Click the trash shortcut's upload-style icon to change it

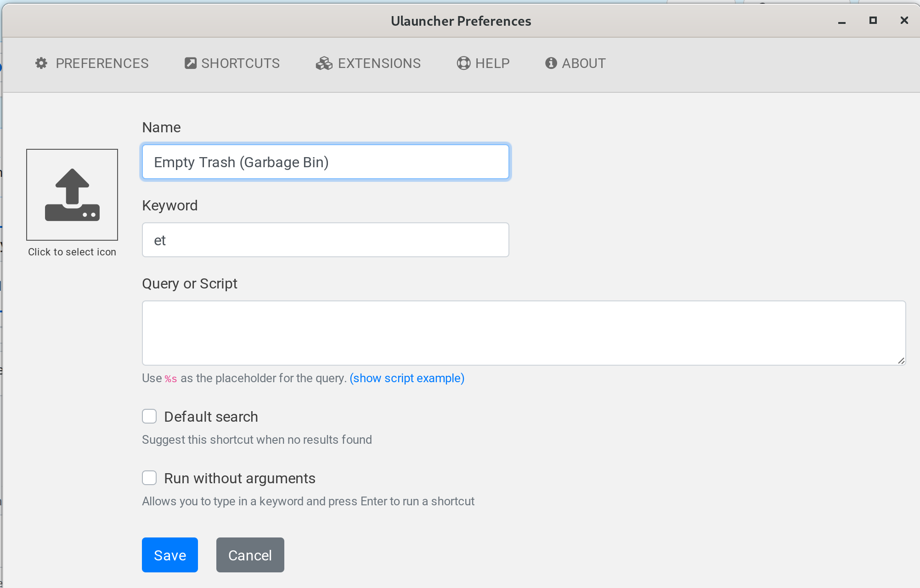point(72,195)
